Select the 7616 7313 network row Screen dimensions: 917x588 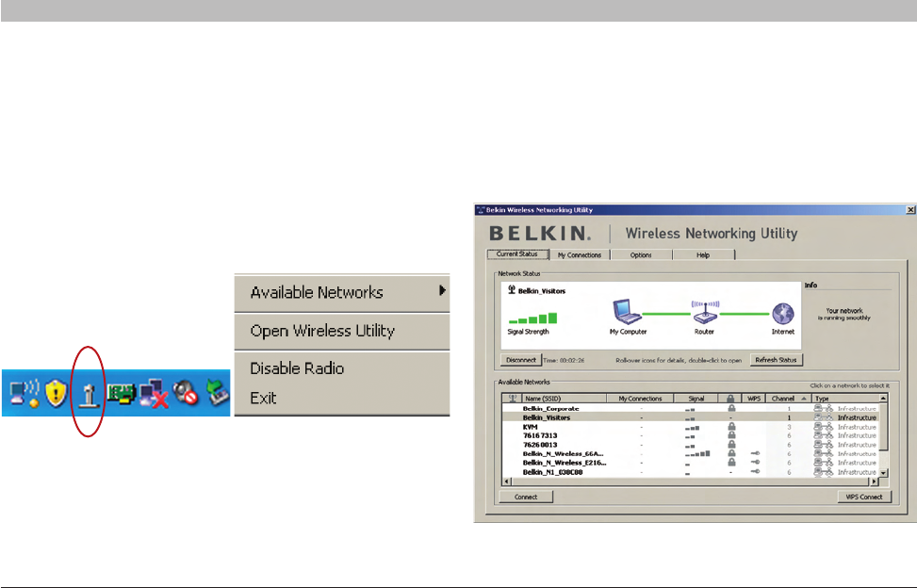[690, 435]
